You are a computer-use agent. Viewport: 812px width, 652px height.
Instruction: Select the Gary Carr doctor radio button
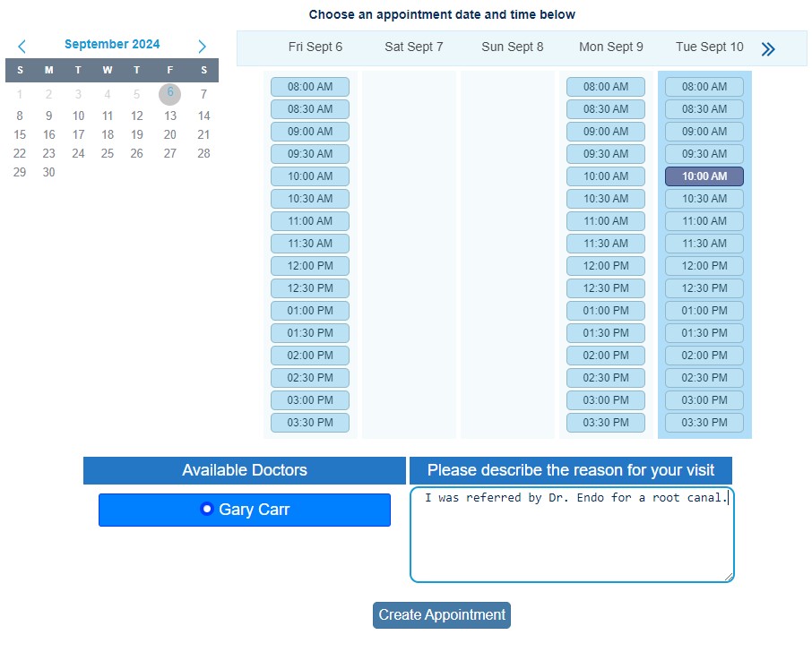(207, 509)
